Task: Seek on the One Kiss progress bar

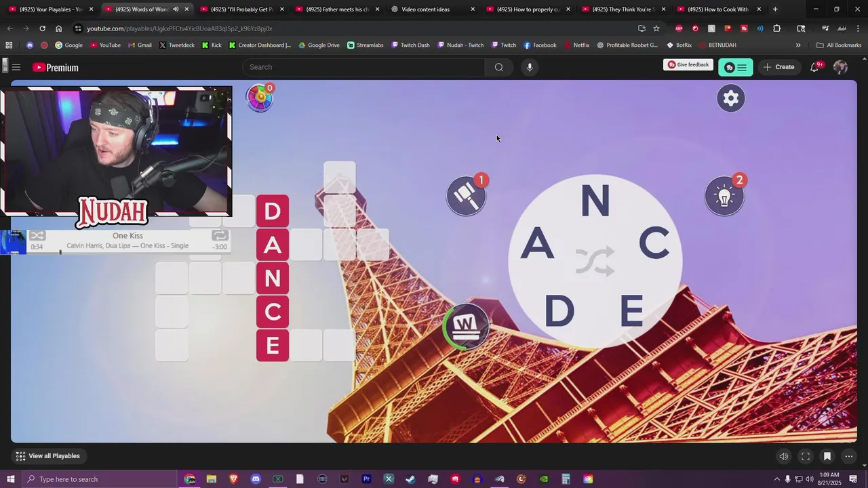Action: pos(129,253)
